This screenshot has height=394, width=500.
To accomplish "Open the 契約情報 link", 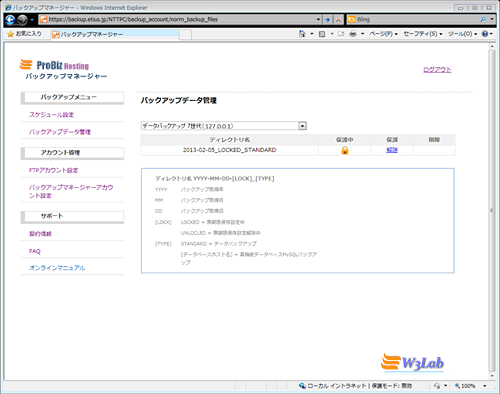I will (x=40, y=234).
